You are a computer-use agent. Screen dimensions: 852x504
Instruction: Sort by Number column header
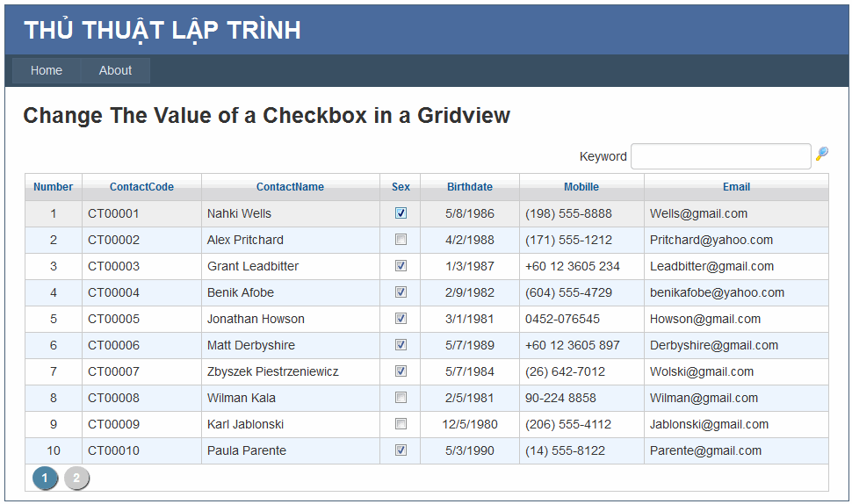click(54, 187)
